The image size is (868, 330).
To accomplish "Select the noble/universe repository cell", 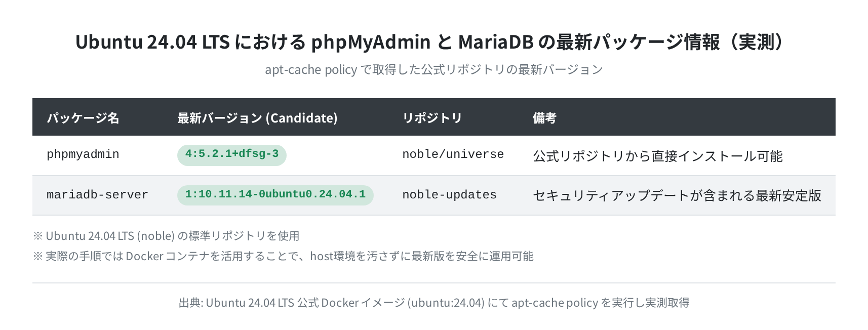I will pyautogui.click(x=453, y=154).
